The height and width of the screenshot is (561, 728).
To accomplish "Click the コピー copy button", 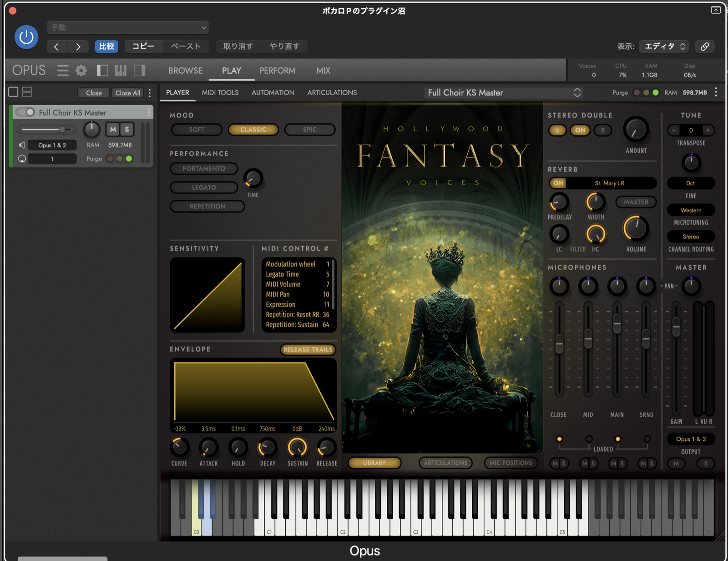I will coord(143,46).
